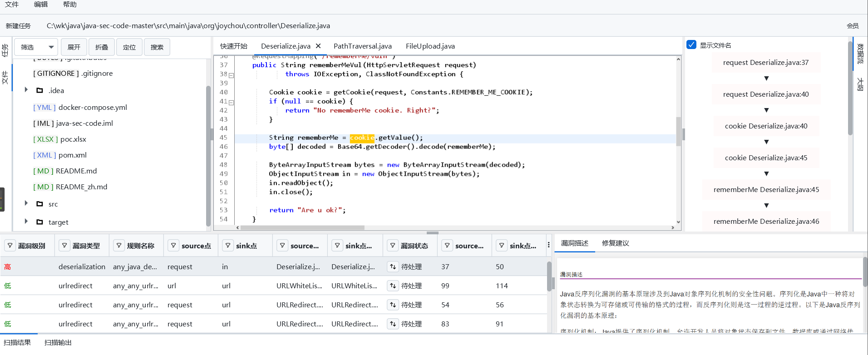This screenshot has width=868, height=355.
Task: Close the Deserialize.java tab
Action: pyautogui.click(x=318, y=46)
